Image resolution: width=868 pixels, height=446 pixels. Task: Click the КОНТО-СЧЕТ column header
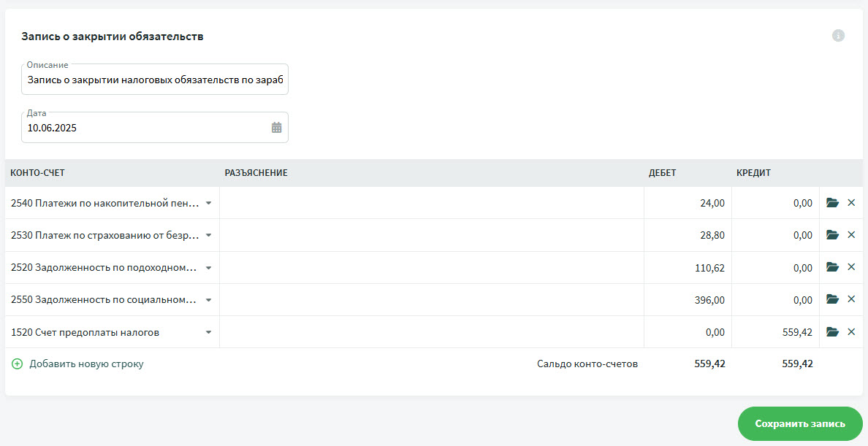point(38,173)
